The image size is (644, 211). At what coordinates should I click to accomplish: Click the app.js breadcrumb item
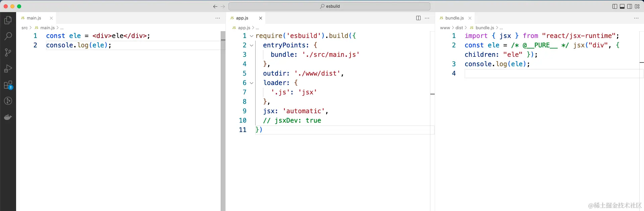[244, 28]
